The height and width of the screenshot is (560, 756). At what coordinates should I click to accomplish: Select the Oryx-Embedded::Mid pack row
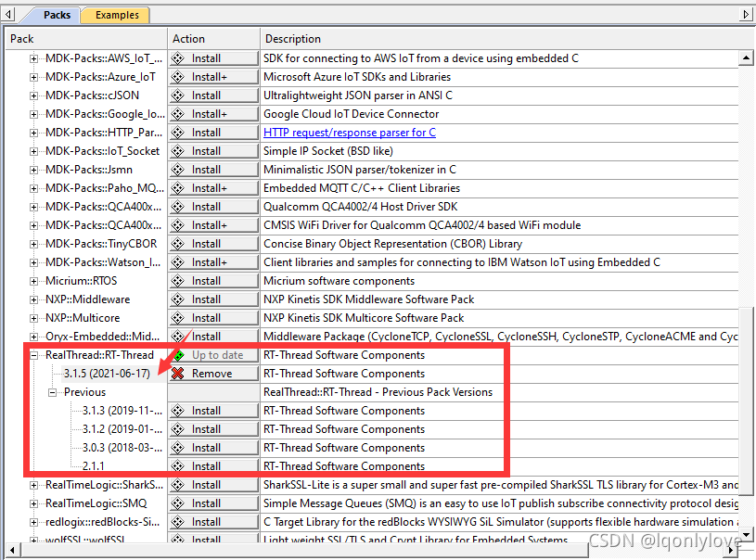coord(103,337)
